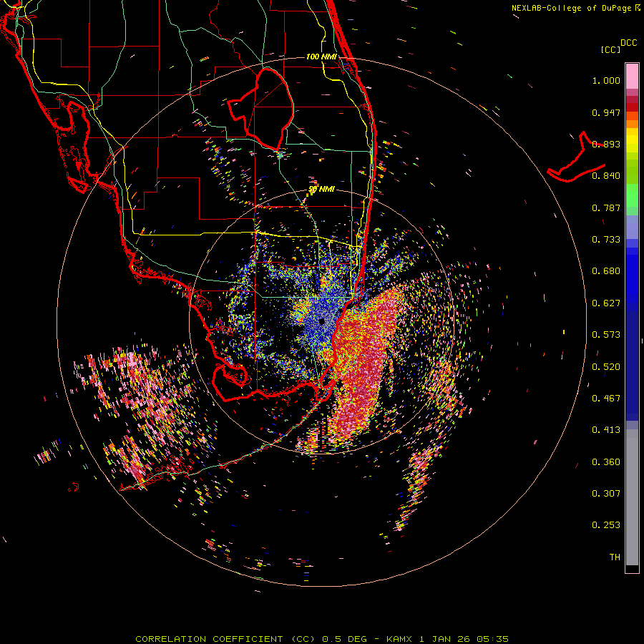Click the KAMX radar site black dot
Image resolution: width=644 pixels, height=644 pixels.
click(x=322, y=321)
